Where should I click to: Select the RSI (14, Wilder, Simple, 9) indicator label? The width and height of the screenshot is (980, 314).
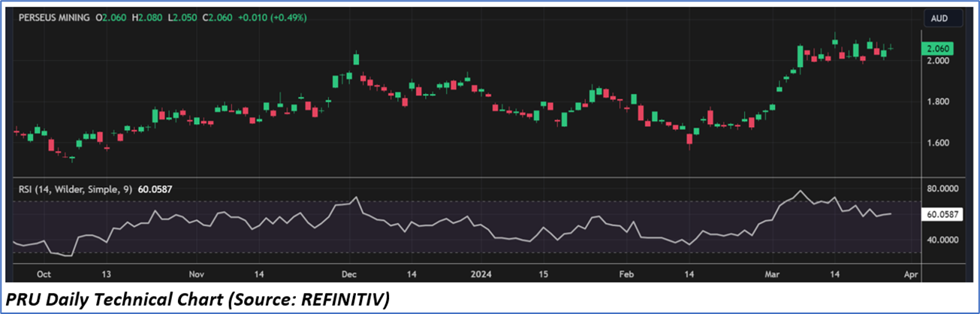(75, 190)
